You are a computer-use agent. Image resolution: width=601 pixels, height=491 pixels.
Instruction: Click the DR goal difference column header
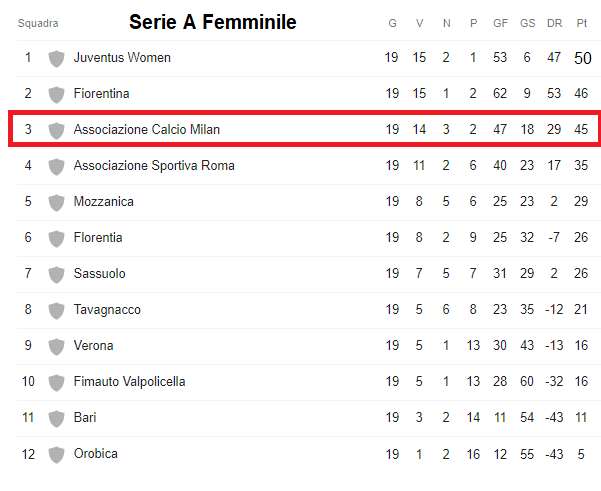coord(554,23)
